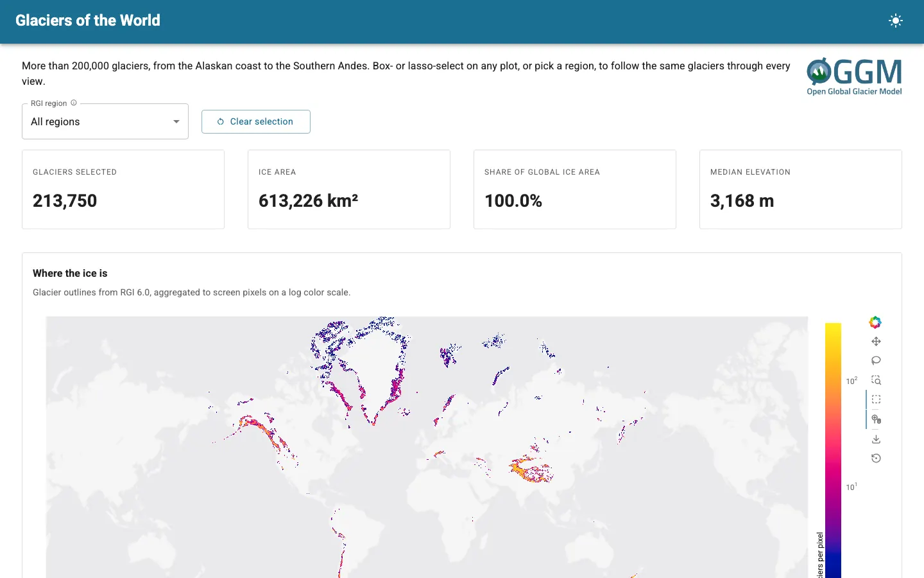Click the Clear selection button
Image resolution: width=924 pixels, height=578 pixels.
coord(256,121)
